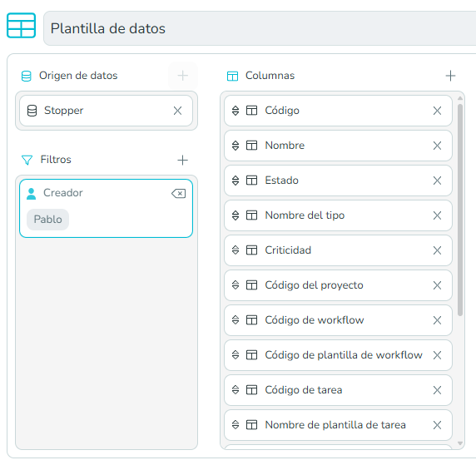Remove the Código de tarea column
Screen dimensions: 476x465
tap(437, 390)
